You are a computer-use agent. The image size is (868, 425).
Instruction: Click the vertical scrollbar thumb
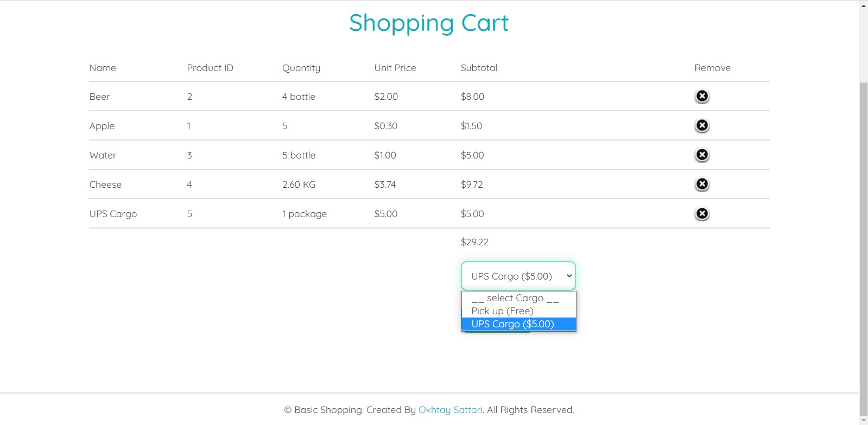[864, 244]
